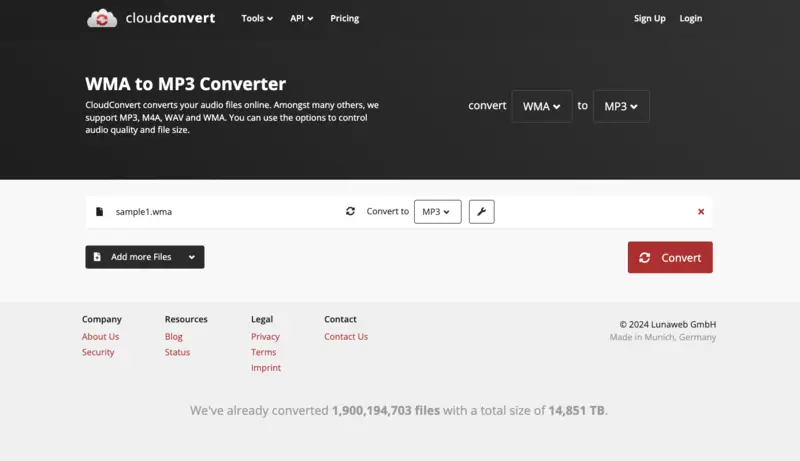800x461 pixels.
Task: Click the 14,851 TB total size text
Action: pos(577,411)
